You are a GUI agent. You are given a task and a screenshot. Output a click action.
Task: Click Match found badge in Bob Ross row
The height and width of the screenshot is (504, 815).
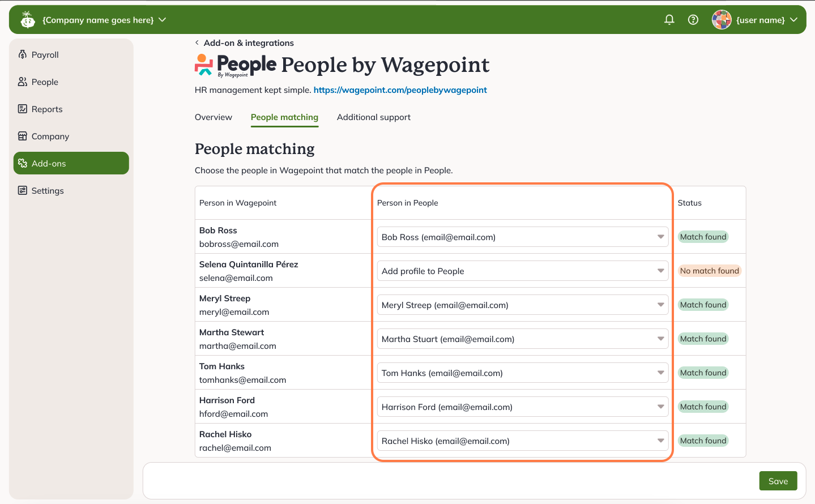coord(703,237)
